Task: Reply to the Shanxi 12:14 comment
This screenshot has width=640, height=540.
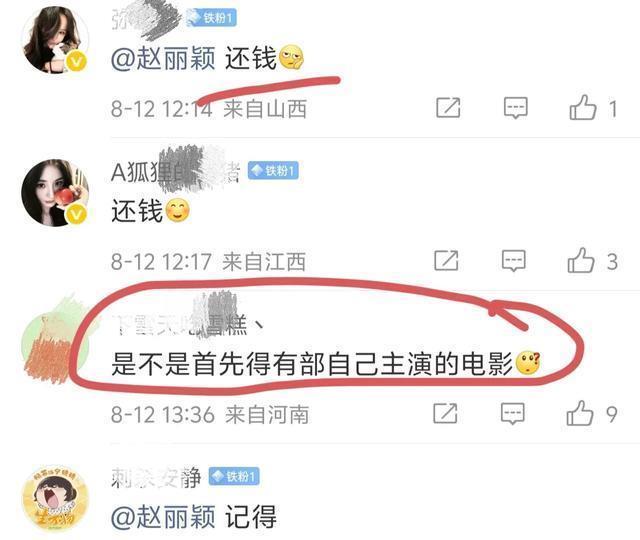Action: [516, 108]
